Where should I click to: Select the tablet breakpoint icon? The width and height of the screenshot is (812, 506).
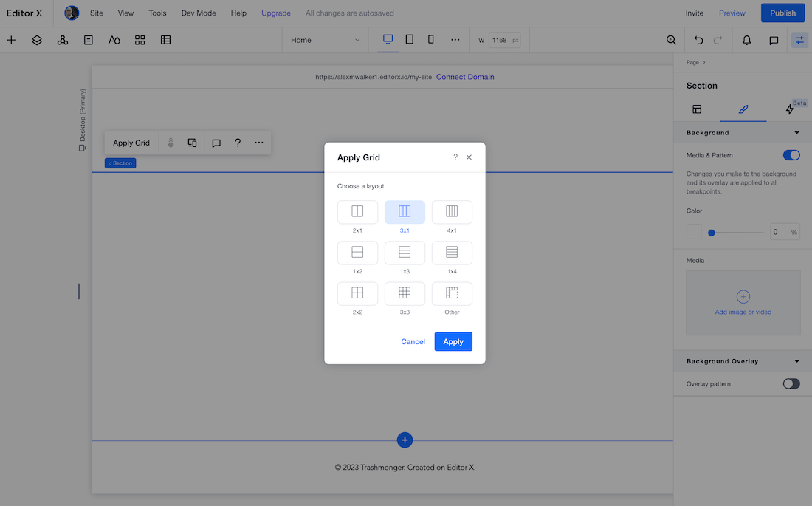[410, 40]
